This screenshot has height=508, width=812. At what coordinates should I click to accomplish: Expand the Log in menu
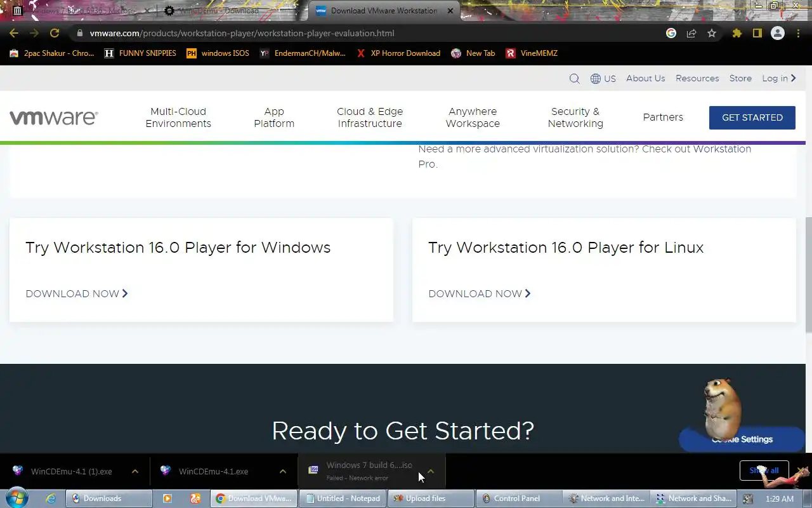tap(779, 78)
